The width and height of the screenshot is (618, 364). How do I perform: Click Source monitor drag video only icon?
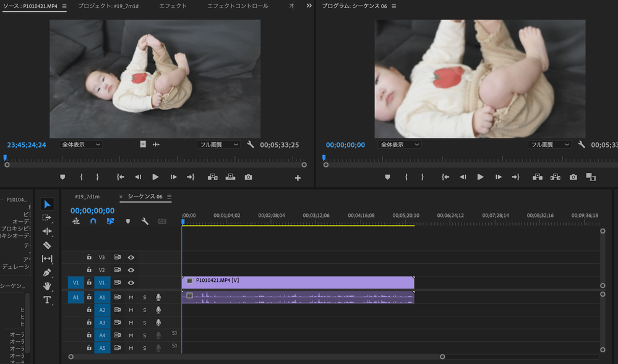[x=143, y=145]
